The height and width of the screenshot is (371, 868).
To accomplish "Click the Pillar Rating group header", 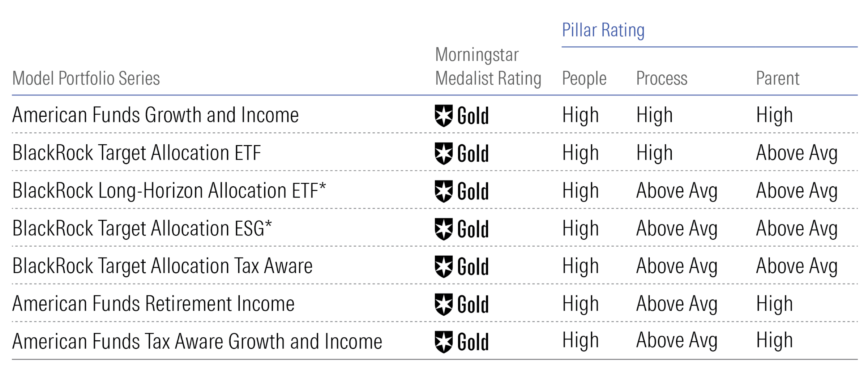I will [603, 30].
